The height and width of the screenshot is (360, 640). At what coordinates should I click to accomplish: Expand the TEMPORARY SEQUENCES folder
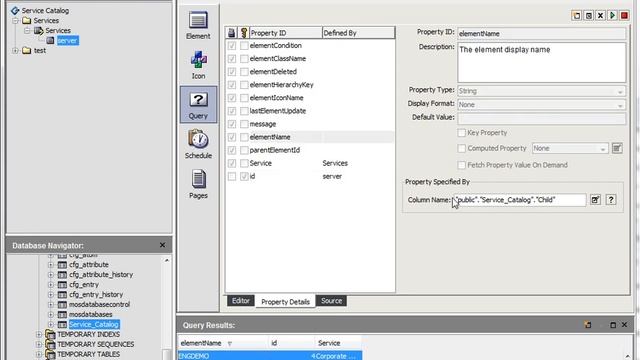pyautogui.click(x=39, y=344)
